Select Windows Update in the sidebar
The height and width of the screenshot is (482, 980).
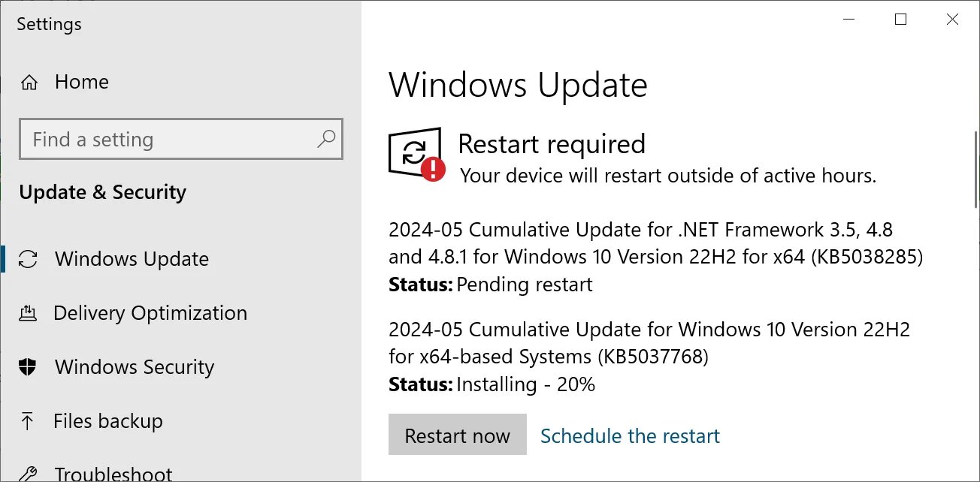[x=132, y=259]
